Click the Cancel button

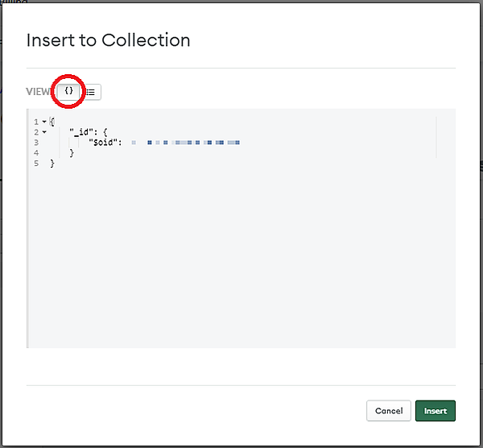coord(388,411)
